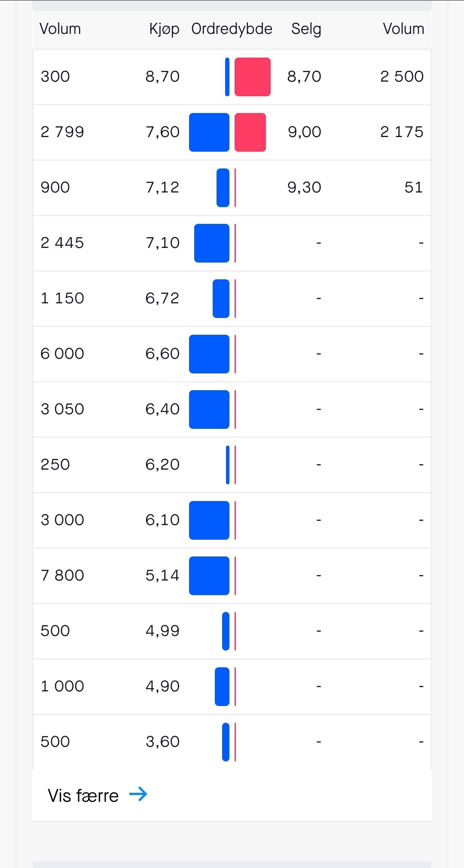Click the Ordredybde column header
The height and width of the screenshot is (868, 464).
click(232, 29)
